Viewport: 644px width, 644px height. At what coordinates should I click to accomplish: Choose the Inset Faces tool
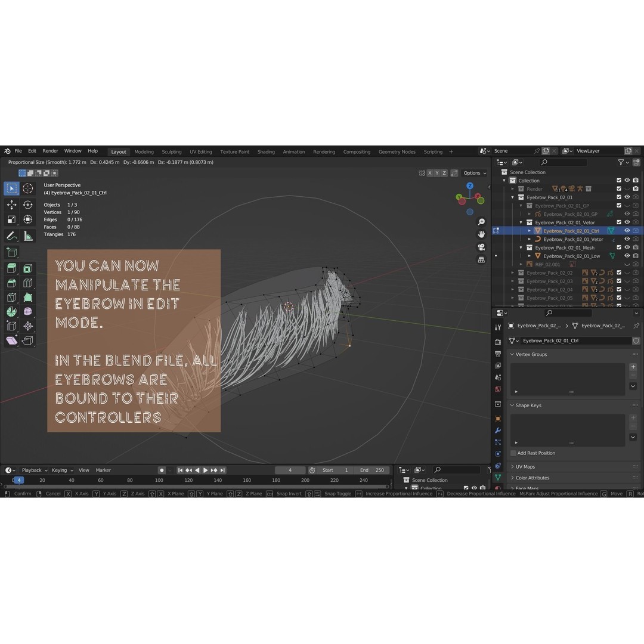click(28, 268)
